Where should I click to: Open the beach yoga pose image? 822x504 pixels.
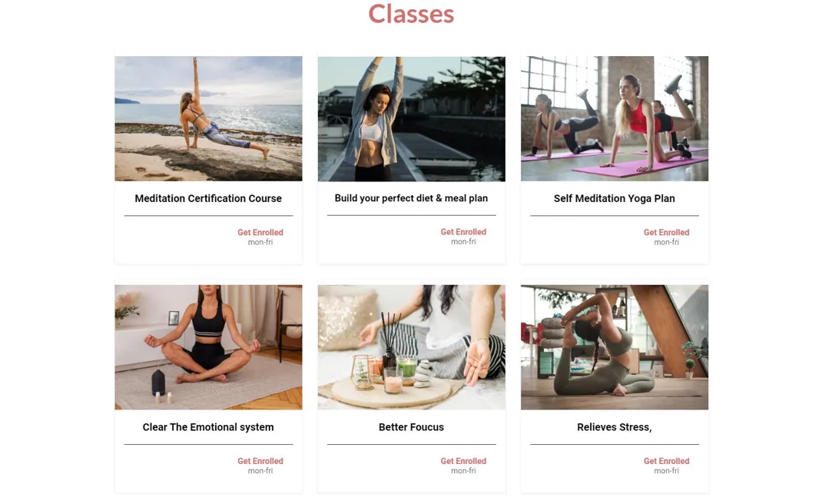click(x=209, y=118)
